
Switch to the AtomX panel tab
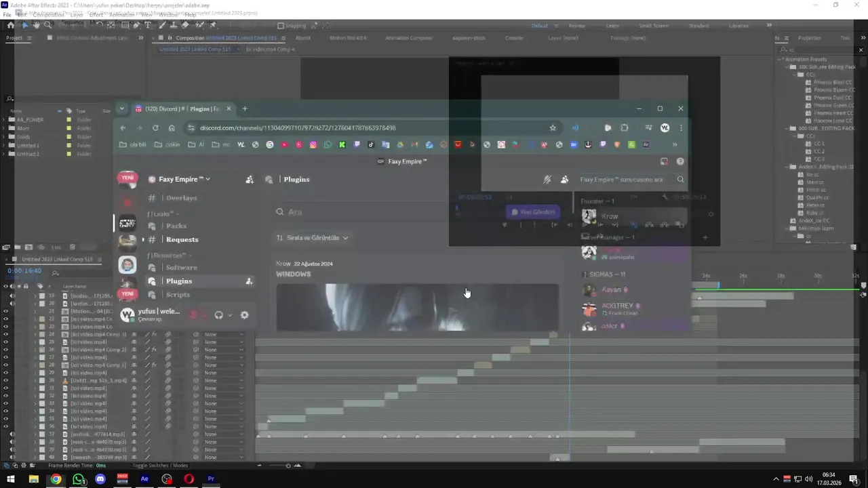pos(303,38)
